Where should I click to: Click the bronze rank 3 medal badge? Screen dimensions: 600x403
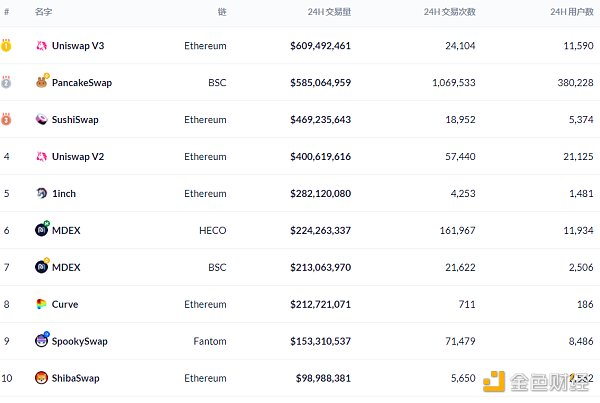[x=6, y=120]
